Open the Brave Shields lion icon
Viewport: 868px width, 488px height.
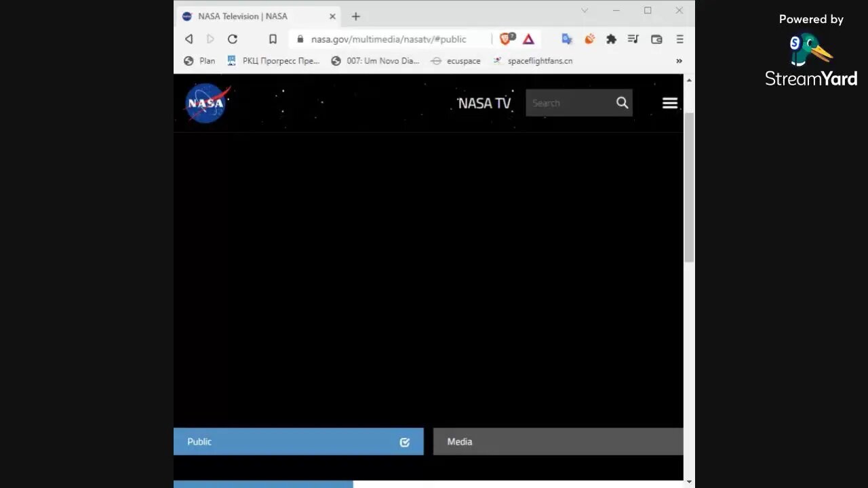pos(506,39)
